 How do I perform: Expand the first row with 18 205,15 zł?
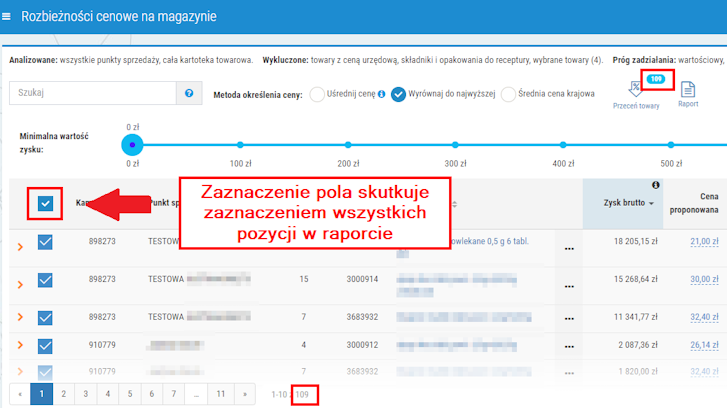(x=20, y=242)
